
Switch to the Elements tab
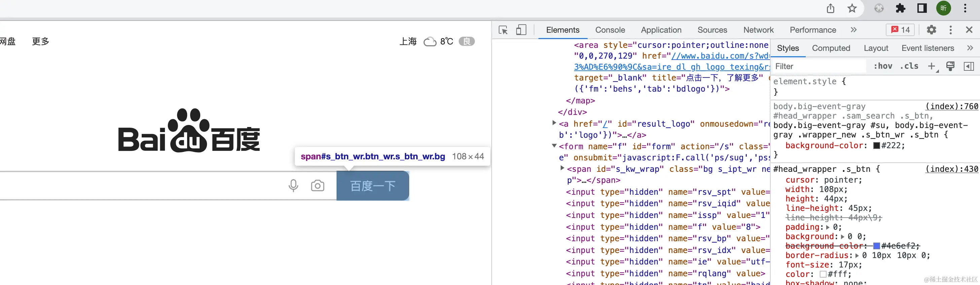point(563,30)
